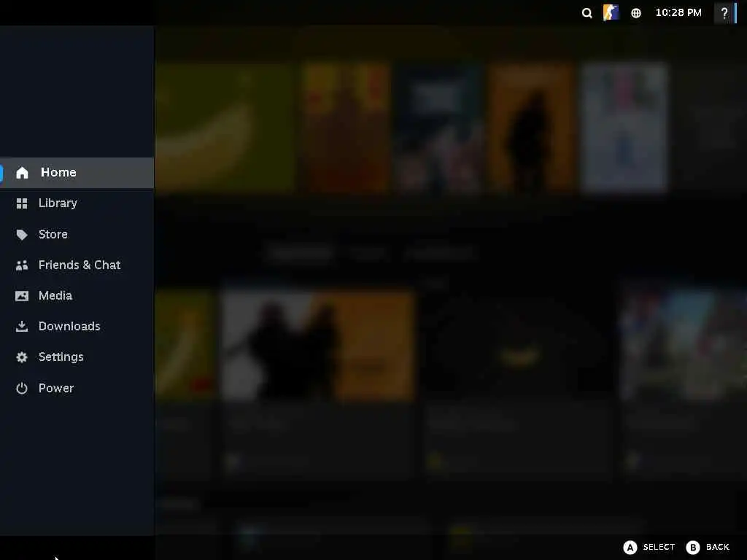
Task: Click the Power icon
Action: (x=22, y=388)
